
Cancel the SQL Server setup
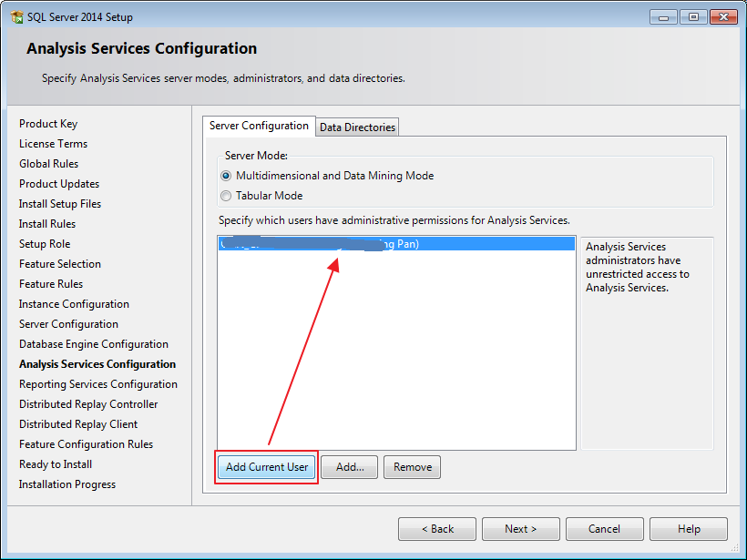[x=605, y=529]
